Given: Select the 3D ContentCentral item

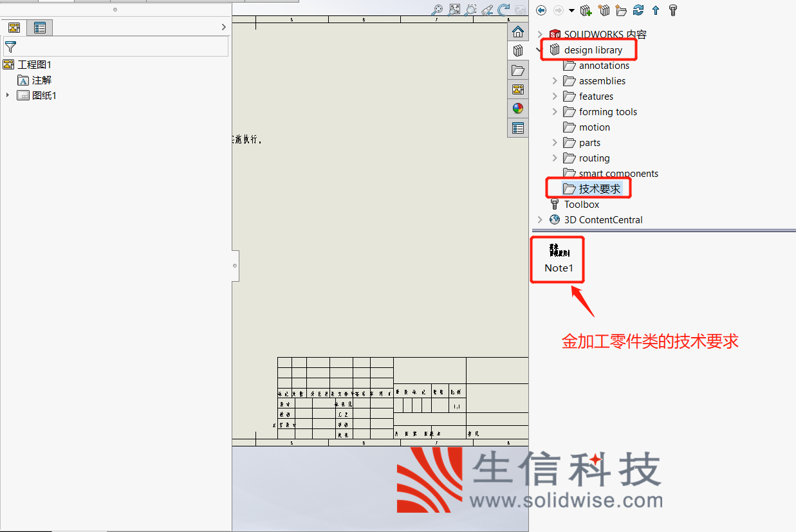Looking at the screenshot, I should 604,220.
